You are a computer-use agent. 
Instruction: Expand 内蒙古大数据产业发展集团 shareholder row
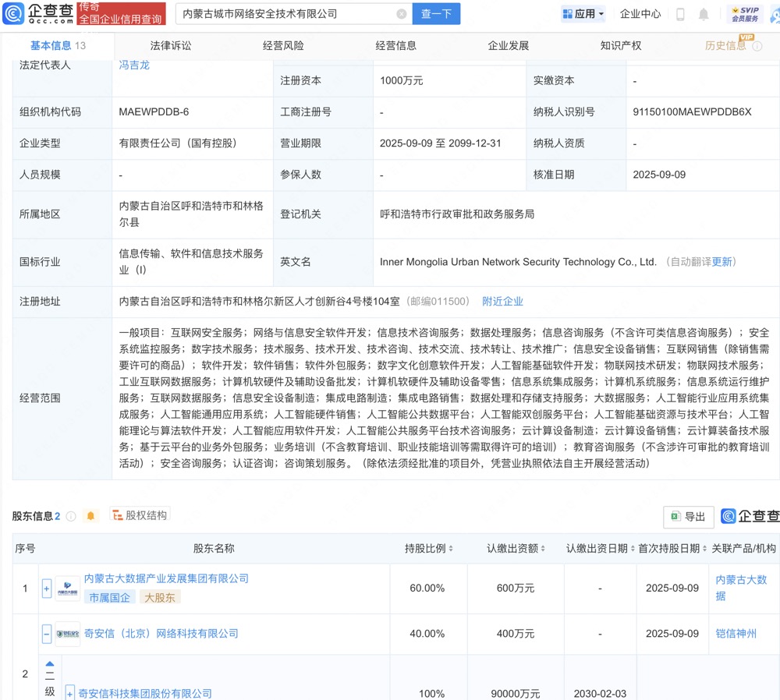[46, 589]
